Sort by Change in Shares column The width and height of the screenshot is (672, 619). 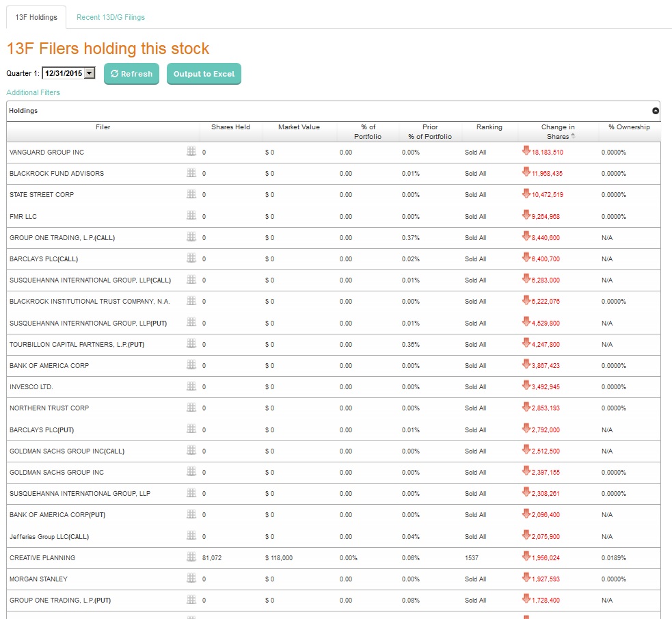point(558,131)
